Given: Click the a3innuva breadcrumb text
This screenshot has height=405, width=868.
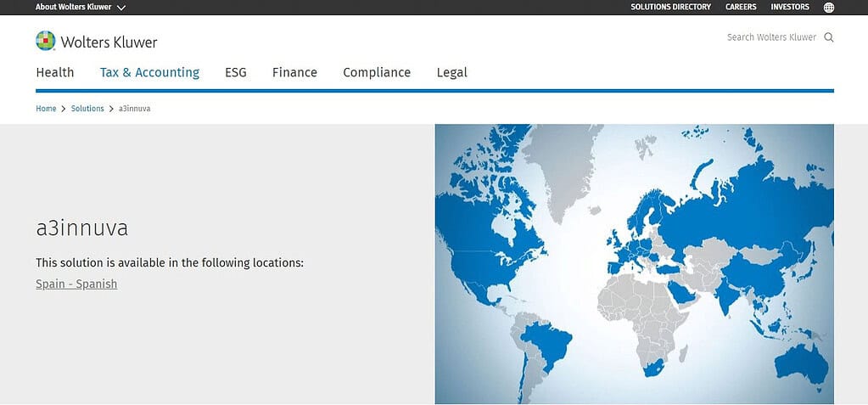Looking at the screenshot, I should pos(135,109).
